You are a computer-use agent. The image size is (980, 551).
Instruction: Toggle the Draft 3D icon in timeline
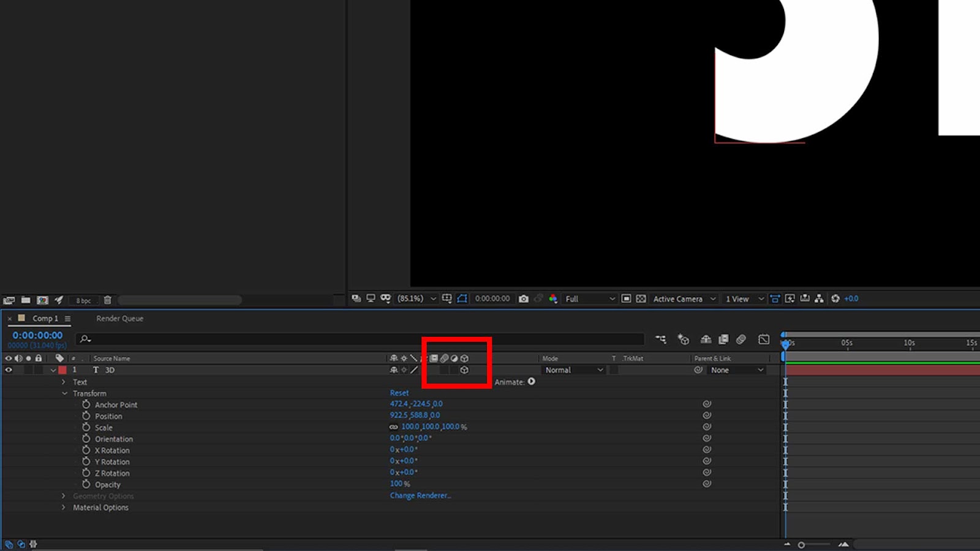[684, 339]
